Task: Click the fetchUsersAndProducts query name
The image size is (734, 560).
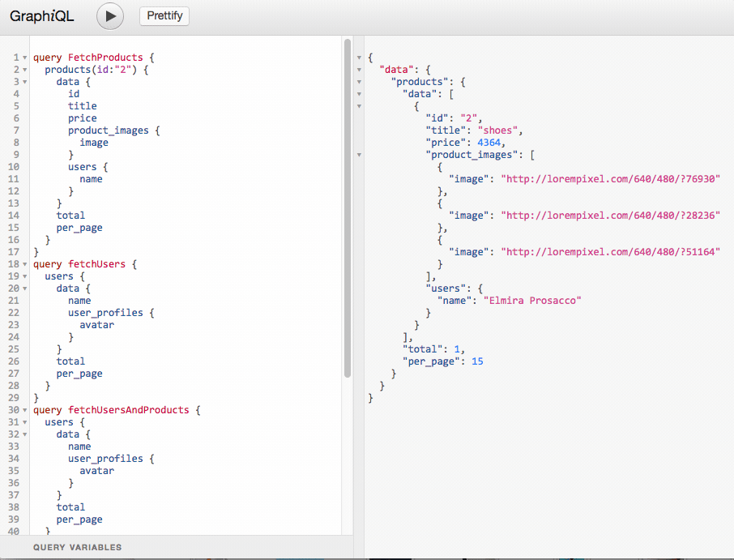Action: click(129, 410)
